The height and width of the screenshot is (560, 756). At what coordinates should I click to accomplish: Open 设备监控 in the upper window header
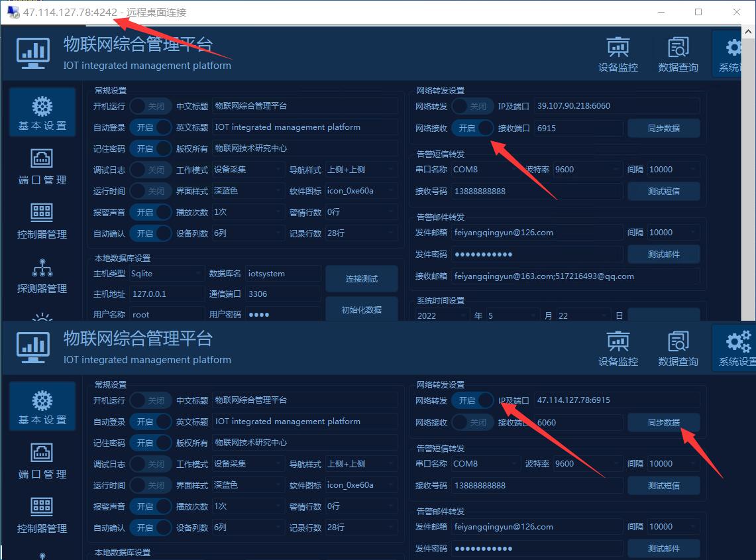(618, 53)
